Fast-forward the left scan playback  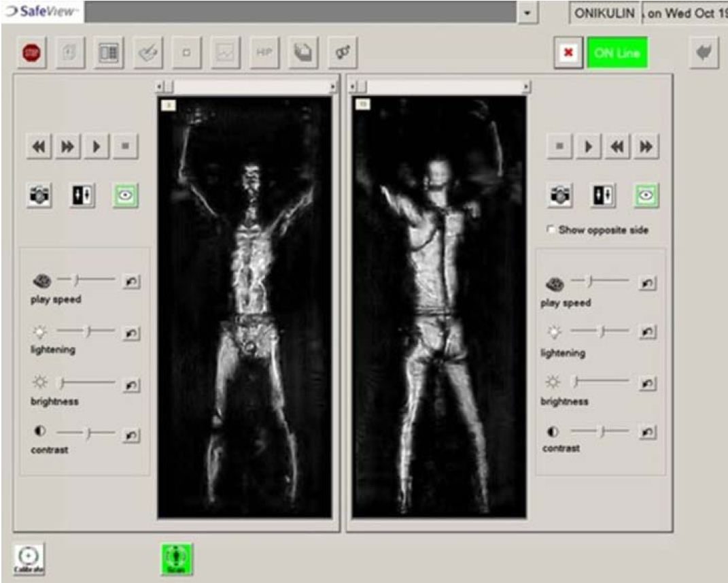click(68, 147)
